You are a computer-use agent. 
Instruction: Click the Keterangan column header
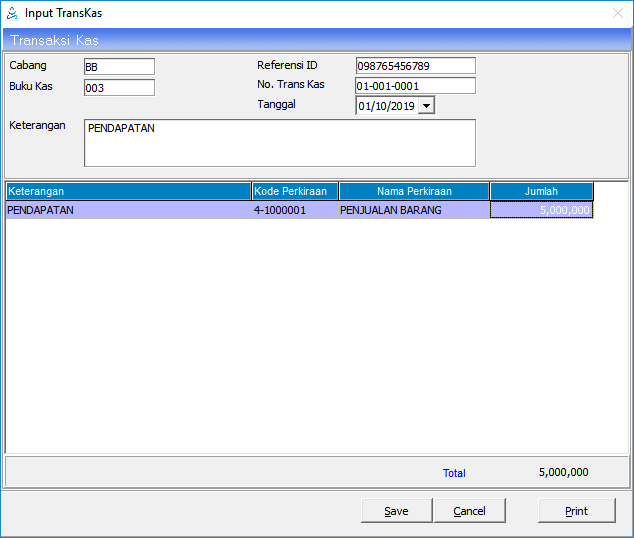pyautogui.click(x=128, y=191)
